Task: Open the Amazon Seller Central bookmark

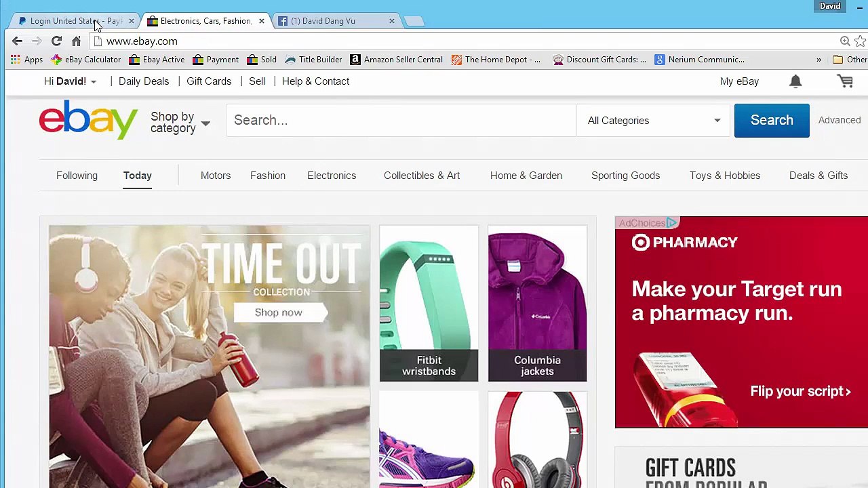Action: point(396,60)
